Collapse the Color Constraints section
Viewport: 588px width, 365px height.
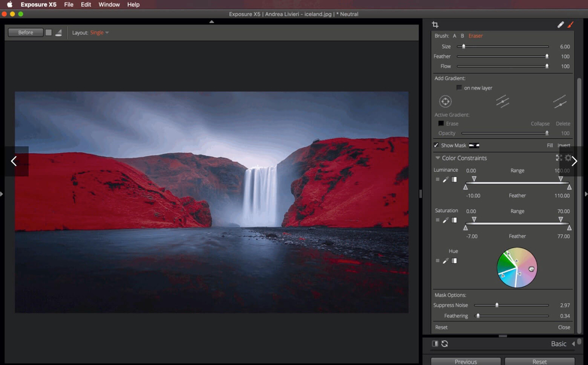click(438, 157)
